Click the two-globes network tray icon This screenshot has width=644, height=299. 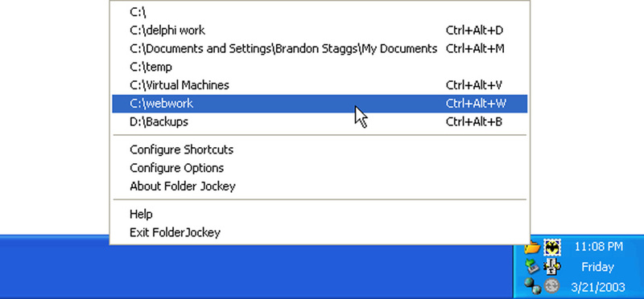533,286
